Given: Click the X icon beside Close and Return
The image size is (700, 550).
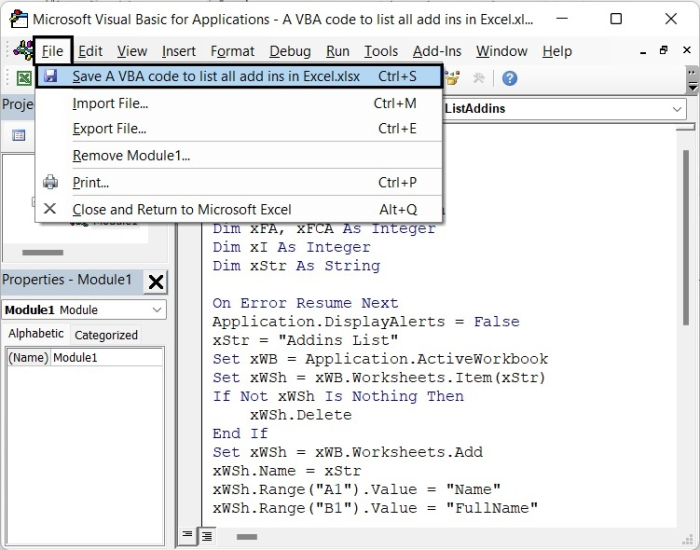Looking at the screenshot, I should click(x=50, y=210).
